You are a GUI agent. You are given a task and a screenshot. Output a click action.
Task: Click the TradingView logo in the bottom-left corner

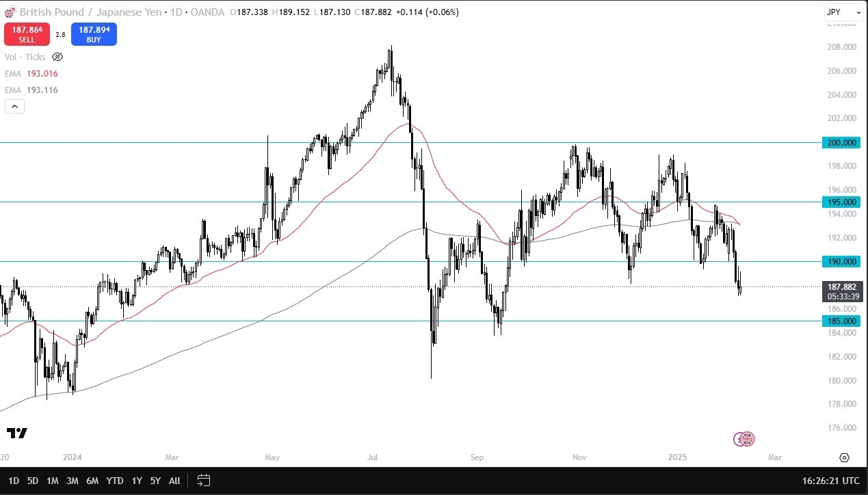pos(18,433)
